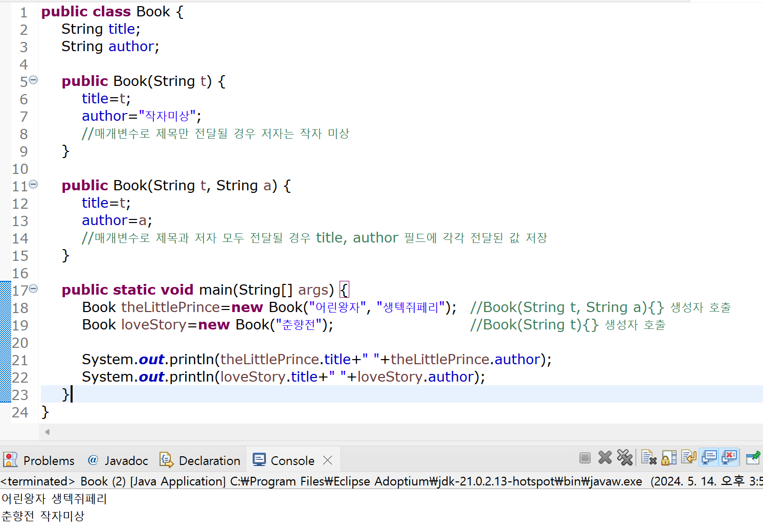
Task: Switch to the Problems tab
Action: click(x=39, y=460)
